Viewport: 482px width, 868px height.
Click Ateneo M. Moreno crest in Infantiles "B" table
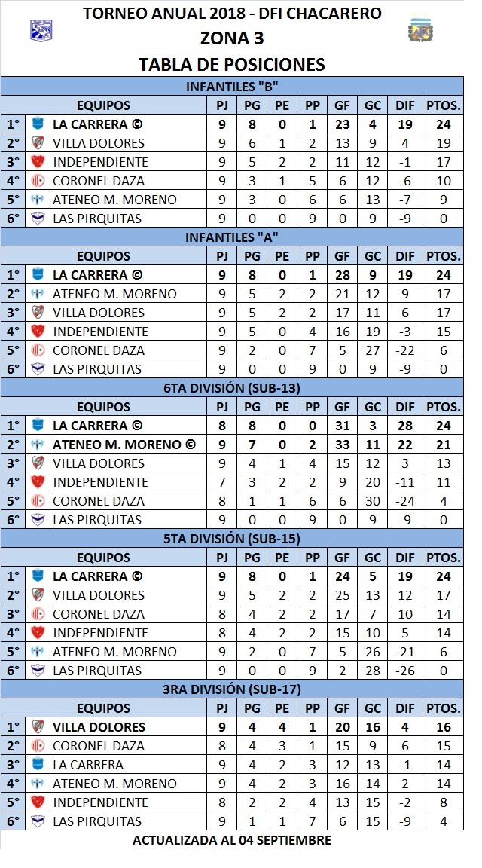click(38, 200)
